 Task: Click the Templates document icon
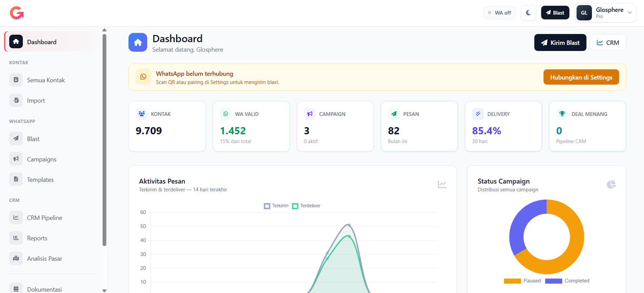pyautogui.click(x=16, y=179)
